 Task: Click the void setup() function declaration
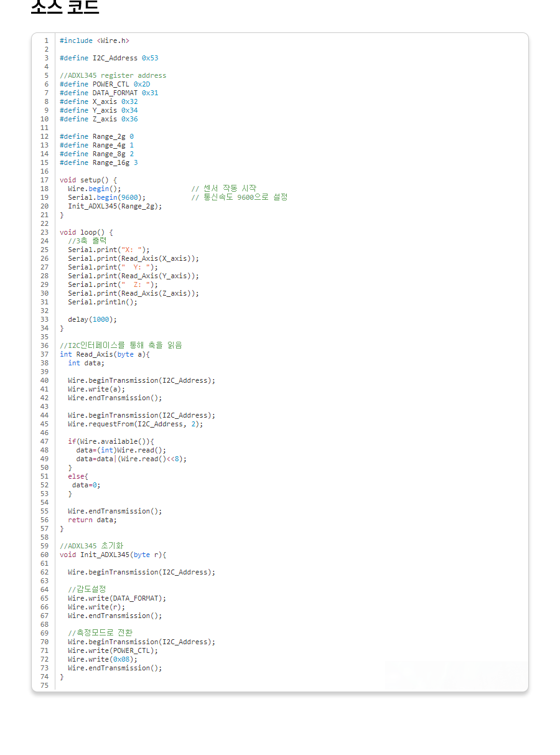point(88,180)
